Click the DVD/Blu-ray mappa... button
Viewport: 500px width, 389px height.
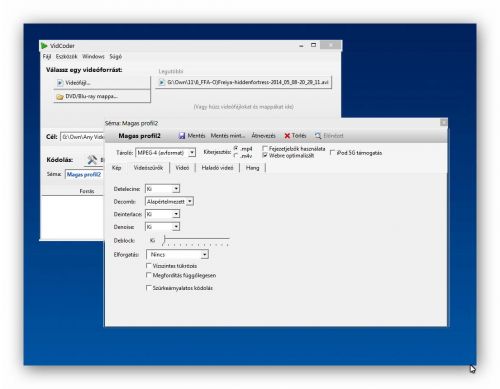[102, 96]
